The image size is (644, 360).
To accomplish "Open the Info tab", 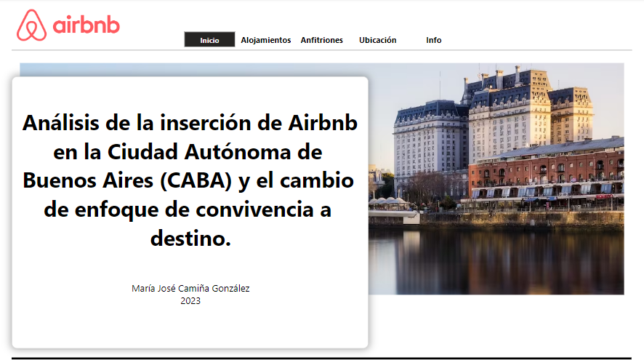I will [434, 40].
